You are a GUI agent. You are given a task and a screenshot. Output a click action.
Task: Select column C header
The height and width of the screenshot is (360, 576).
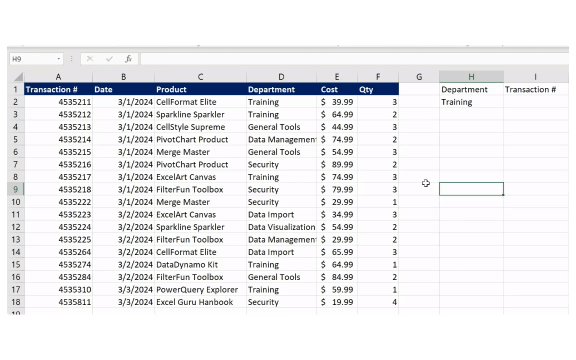tap(200, 77)
